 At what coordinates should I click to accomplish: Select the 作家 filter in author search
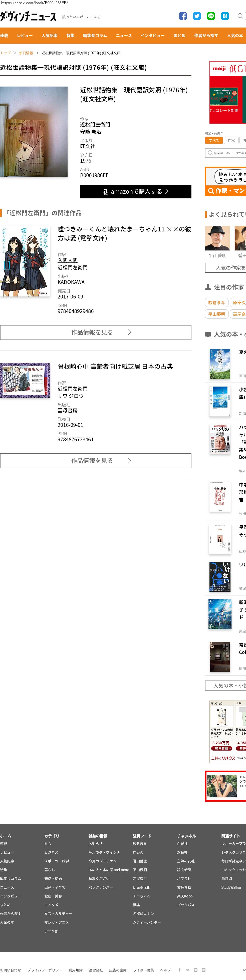click(231, 140)
